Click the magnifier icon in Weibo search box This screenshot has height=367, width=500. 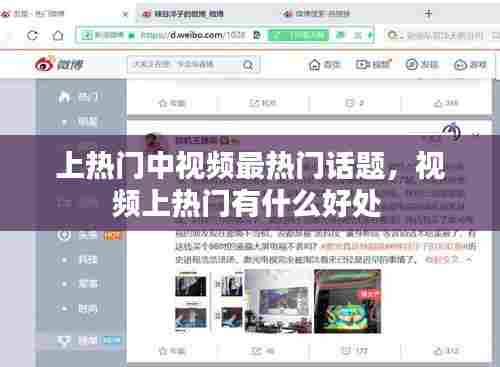click(x=248, y=65)
